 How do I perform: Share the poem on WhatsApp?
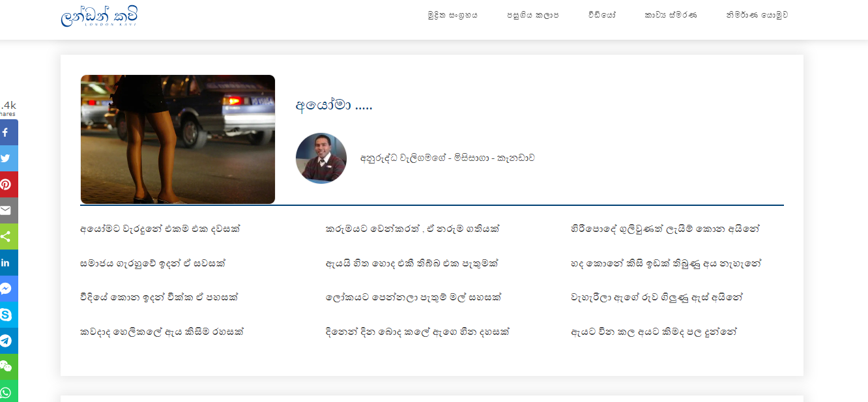pyautogui.click(x=8, y=392)
